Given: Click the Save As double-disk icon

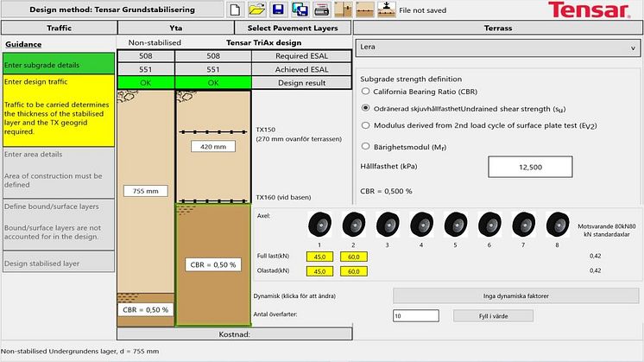Looking at the screenshot, I should (300, 10).
